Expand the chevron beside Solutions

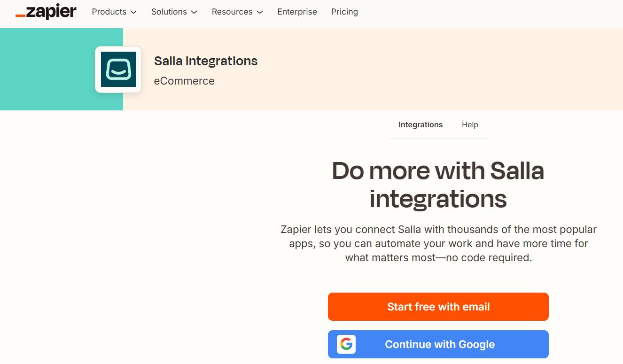pos(194,12)
